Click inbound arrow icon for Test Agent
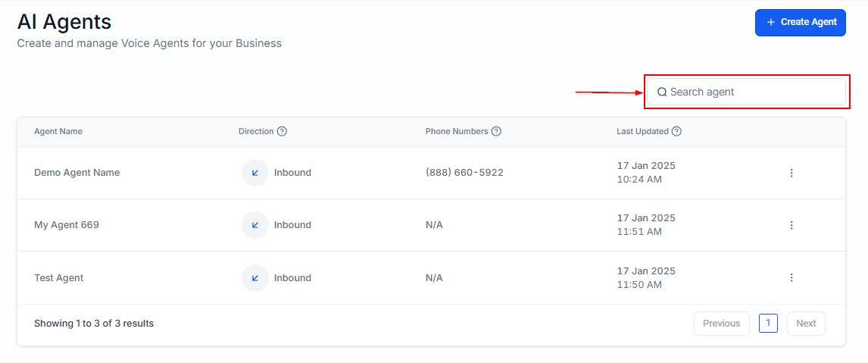Screen dimensions: 868x363 pyautogui.click(x=255, y=277)
